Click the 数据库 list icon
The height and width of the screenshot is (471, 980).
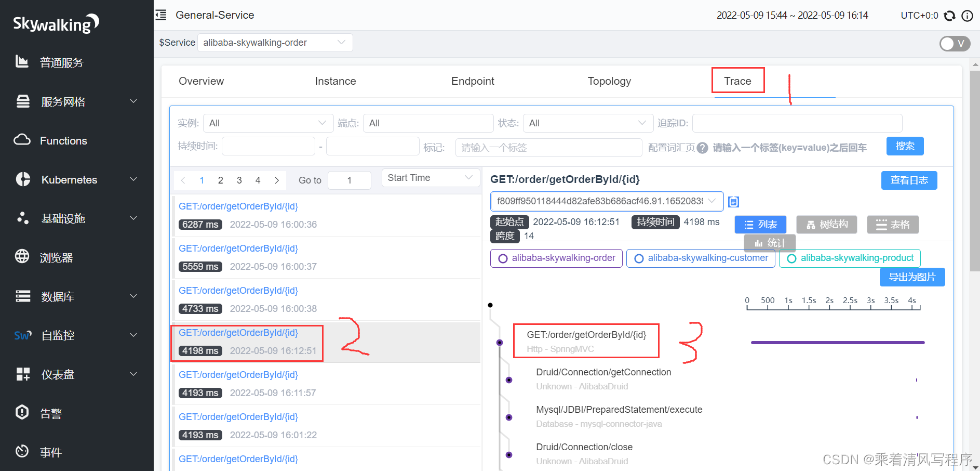(23, 296)
